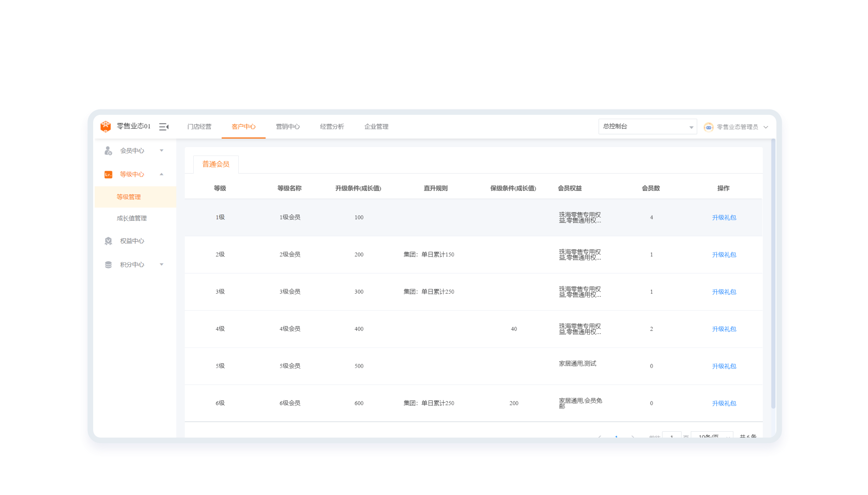This screenshot has height=495, width=868.
Task: Open 升级礼包 for 1级会员
Action: 724,218
